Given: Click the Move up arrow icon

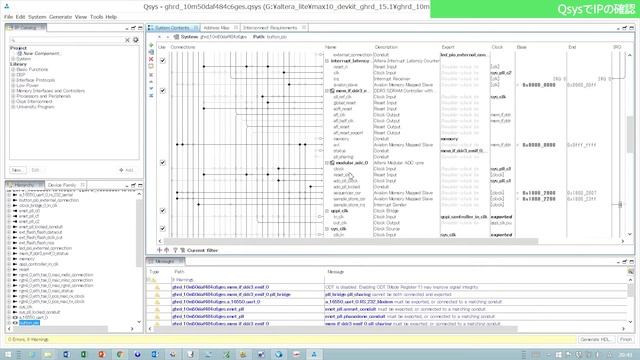Looking at the screenshot, I should tap(151, 82).
